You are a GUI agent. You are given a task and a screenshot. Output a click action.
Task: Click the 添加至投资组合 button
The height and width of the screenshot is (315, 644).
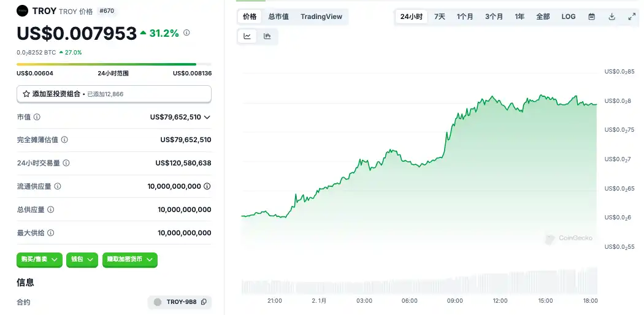(114, 94)
